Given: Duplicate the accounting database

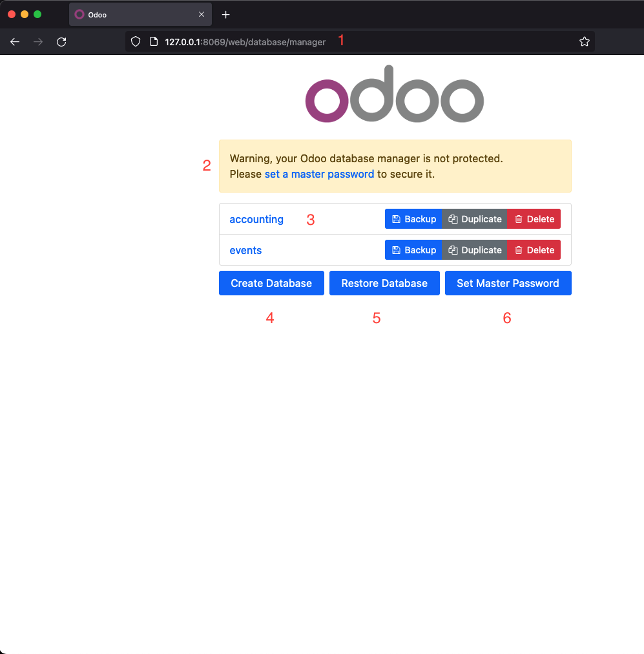Looking at the screenshot, I should [x=474, y=219].
